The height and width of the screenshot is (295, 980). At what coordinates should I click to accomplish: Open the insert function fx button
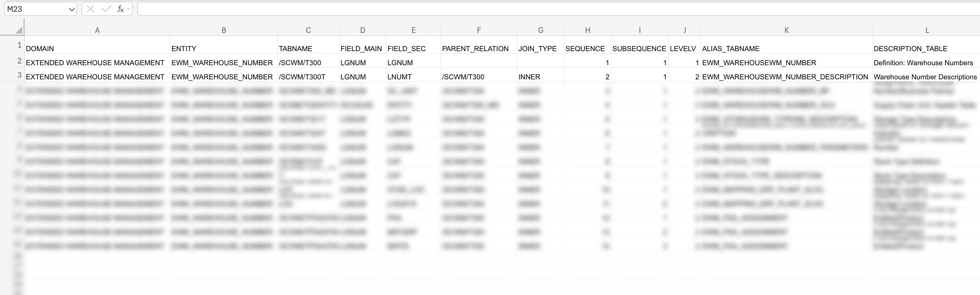120,9
